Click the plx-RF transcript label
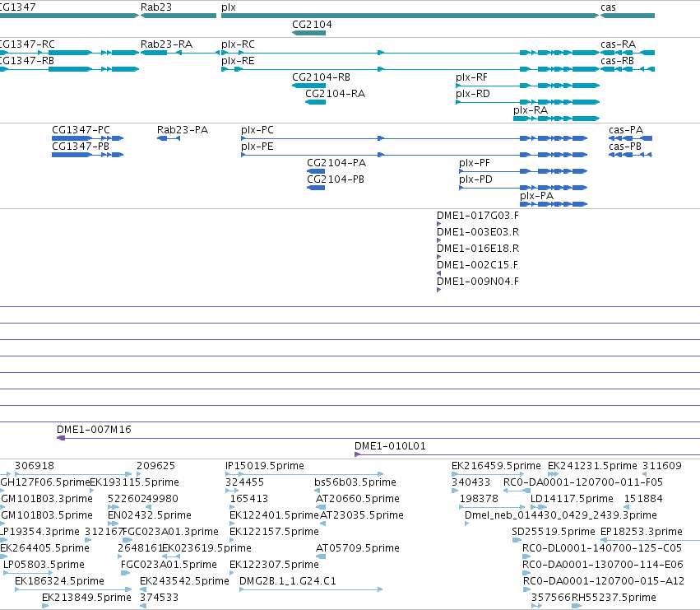The width and height of the screenshot is (700, 610). click(471, 77)
